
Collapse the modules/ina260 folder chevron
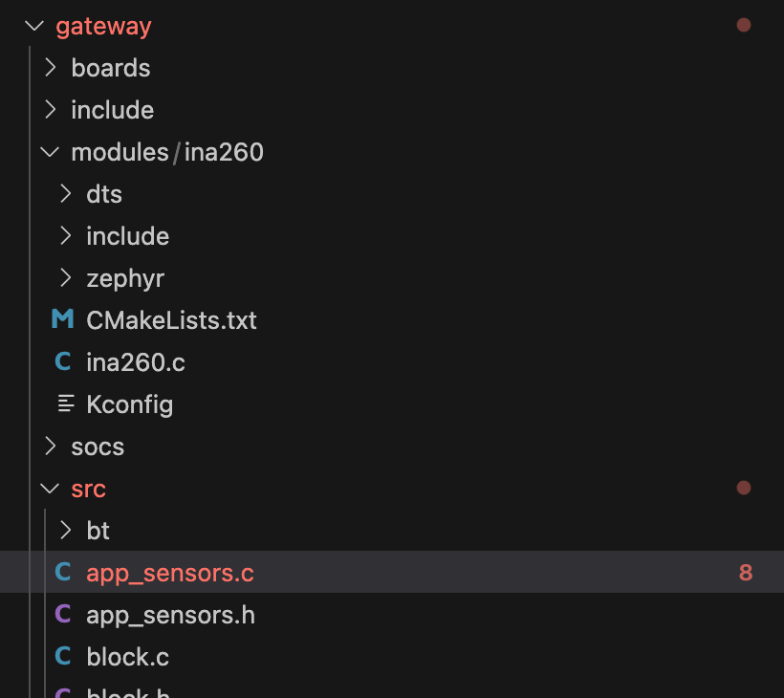point(50,151)
